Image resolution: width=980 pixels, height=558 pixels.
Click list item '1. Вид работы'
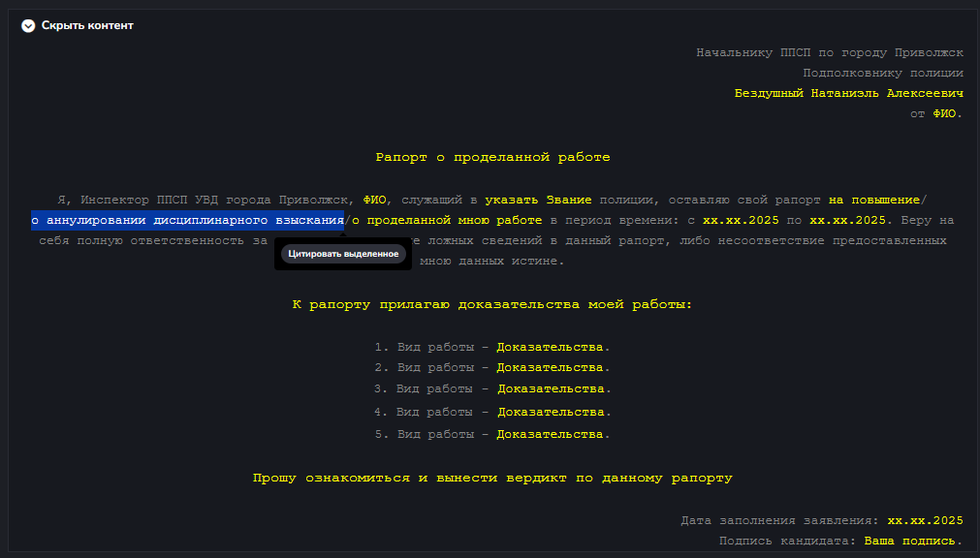click(x=492, y=348)
